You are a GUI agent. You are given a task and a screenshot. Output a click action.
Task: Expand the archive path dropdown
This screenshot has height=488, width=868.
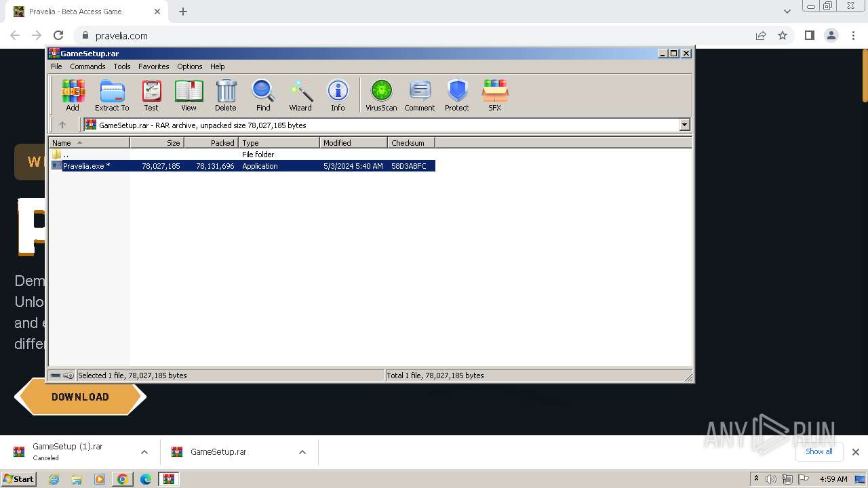(x=684, y=125)
